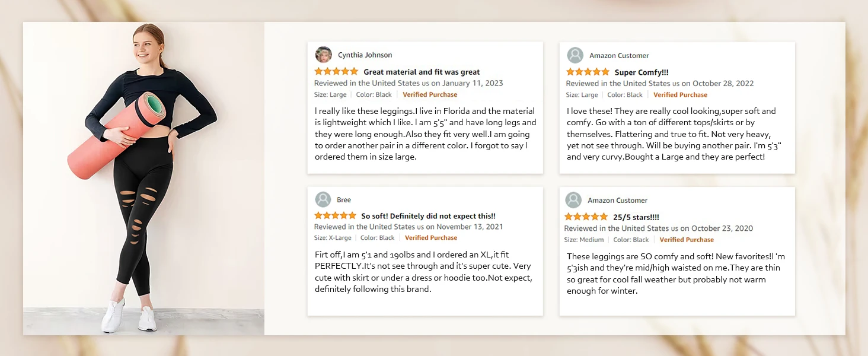Click Verified Purchase on the Medium size review
Image resolution: width=868 pixels, height=356 pixels.
687,240
